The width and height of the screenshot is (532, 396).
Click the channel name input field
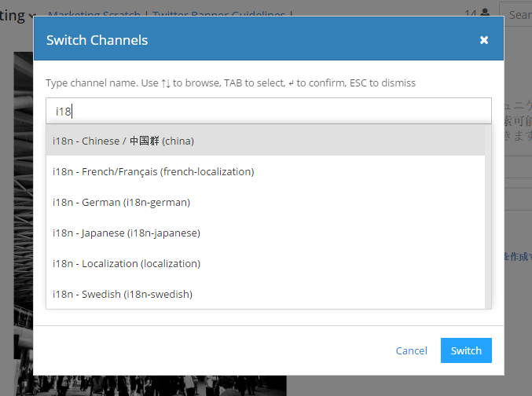[269, 111]
